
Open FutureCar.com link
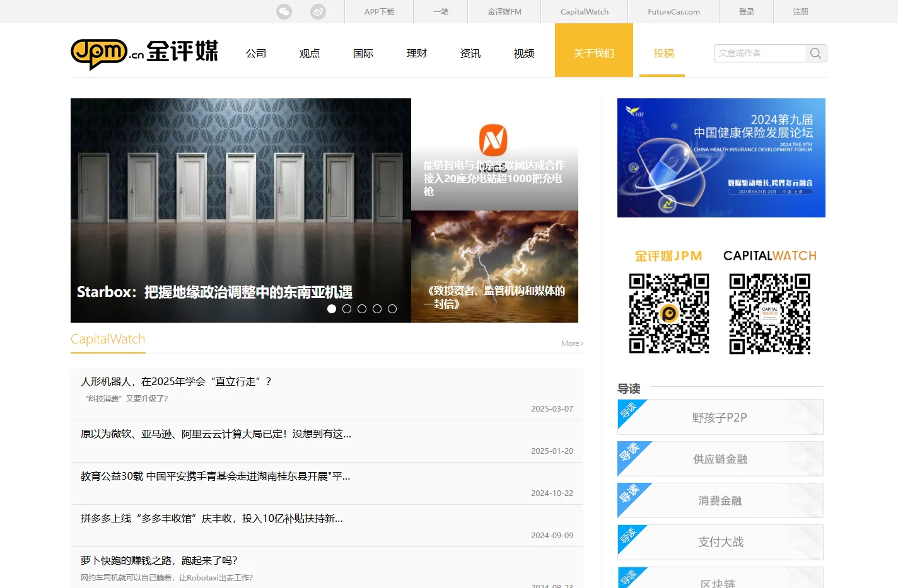pyautogui.click(x=673, y=11)
